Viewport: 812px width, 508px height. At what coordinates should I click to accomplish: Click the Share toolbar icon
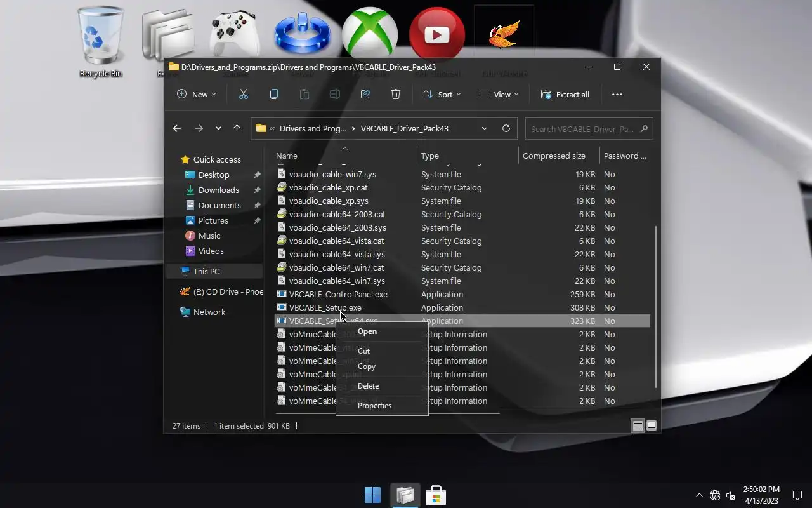pyautogui.click(x=365, y=94)
